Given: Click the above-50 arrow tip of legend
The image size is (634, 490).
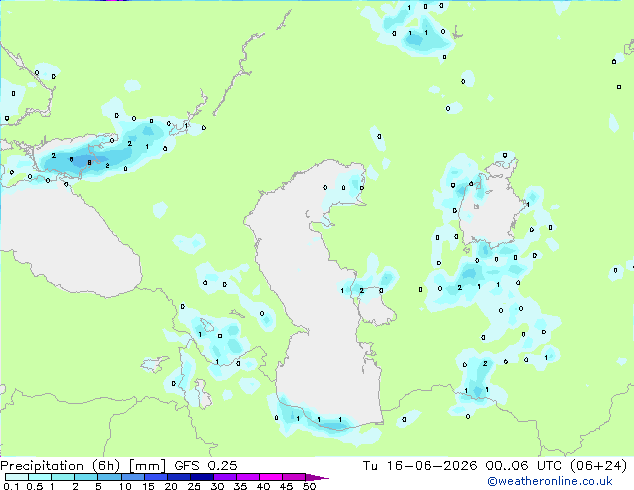Looking at the screenshot, I should point(317,477).
